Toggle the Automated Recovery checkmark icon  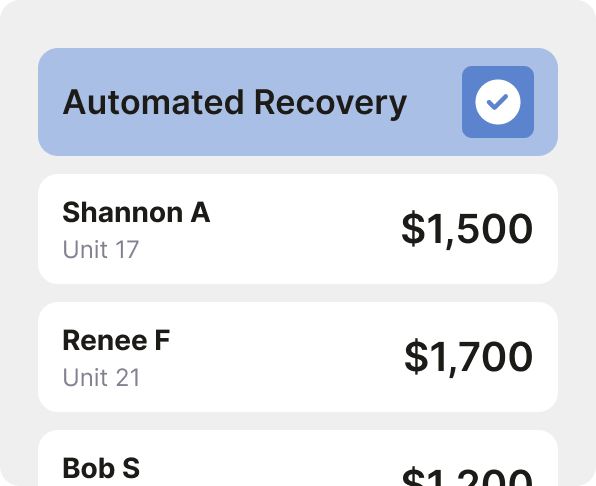[x=497, y=102]
